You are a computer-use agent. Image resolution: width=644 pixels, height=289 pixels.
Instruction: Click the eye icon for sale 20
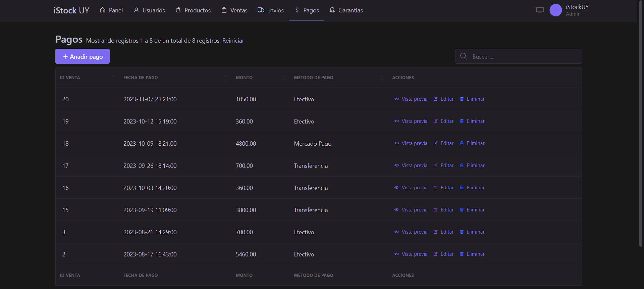coord(397,99)
